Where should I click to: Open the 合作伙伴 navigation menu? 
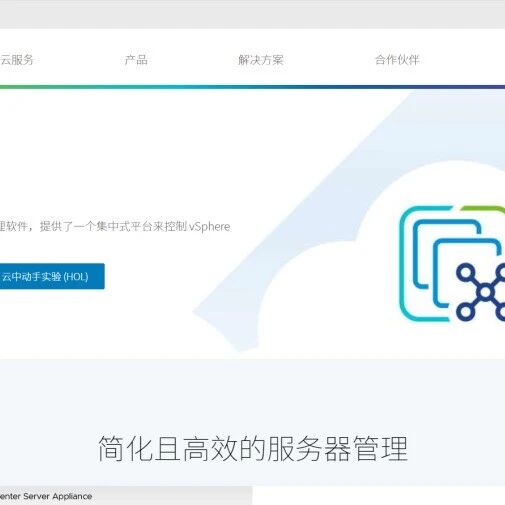coord(397,60)
